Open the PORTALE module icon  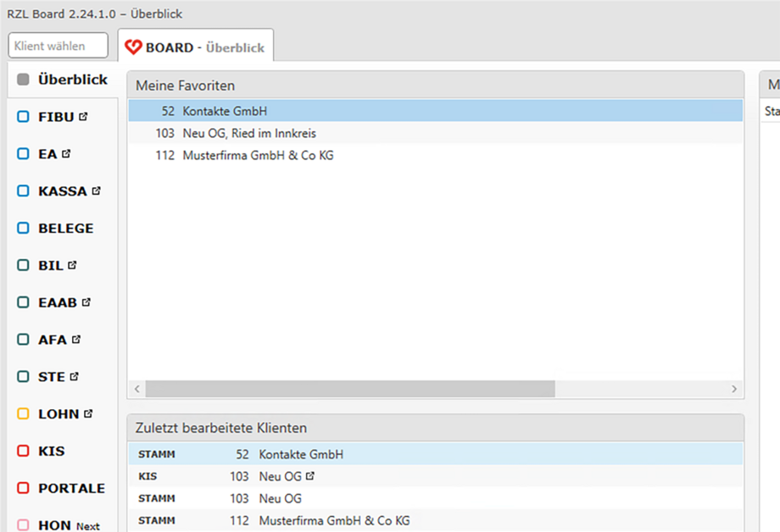point(22,489)
